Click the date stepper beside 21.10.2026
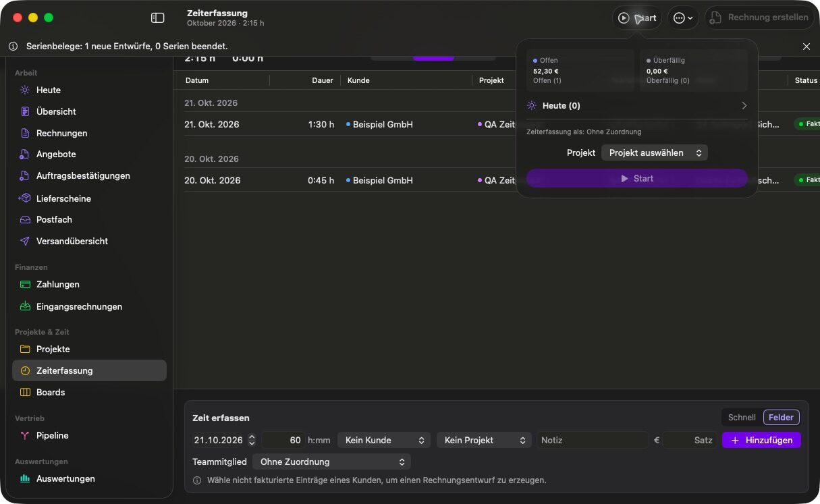Screen dimensions: 820x504 [x=252, y=440]
